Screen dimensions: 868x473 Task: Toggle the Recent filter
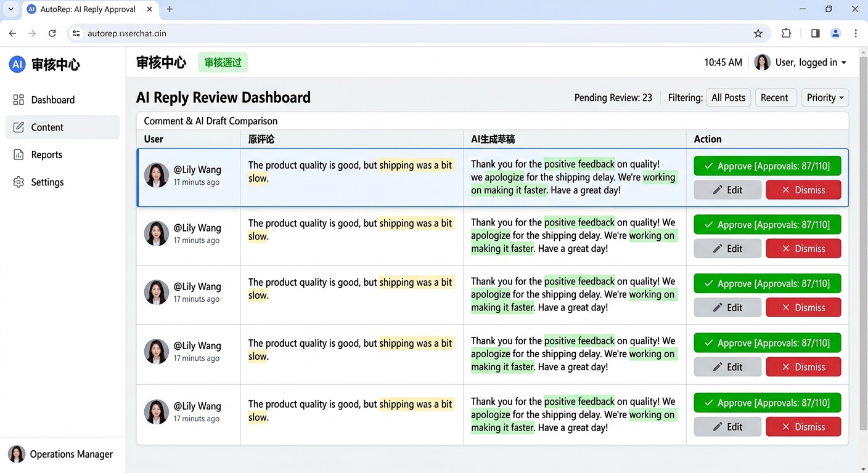pyautogui.click(x=774, y=97)
